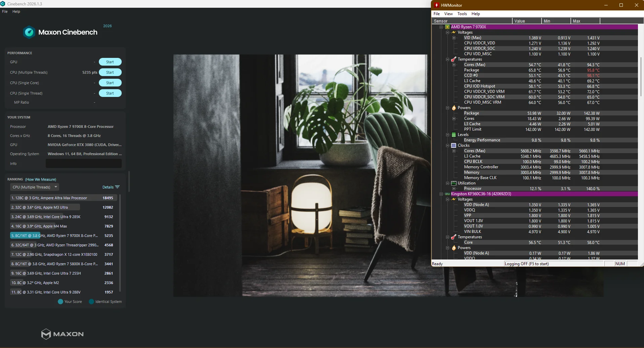This screenshot has height=348, width=644.
Task: Click the HWMonitor vertical scrollbar
Action: tap(641, 77)
